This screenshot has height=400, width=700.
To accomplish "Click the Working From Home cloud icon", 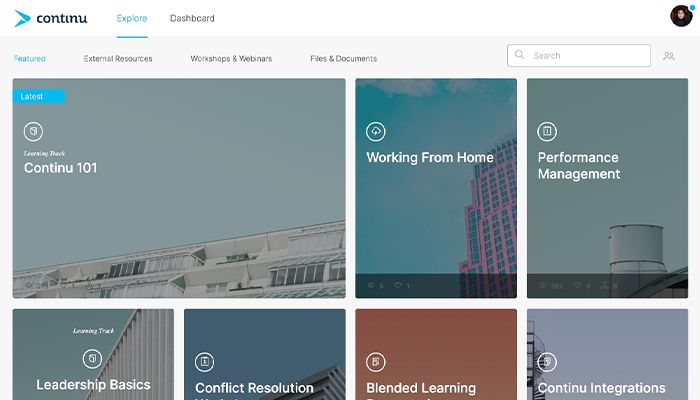I will tap(376, 131).
